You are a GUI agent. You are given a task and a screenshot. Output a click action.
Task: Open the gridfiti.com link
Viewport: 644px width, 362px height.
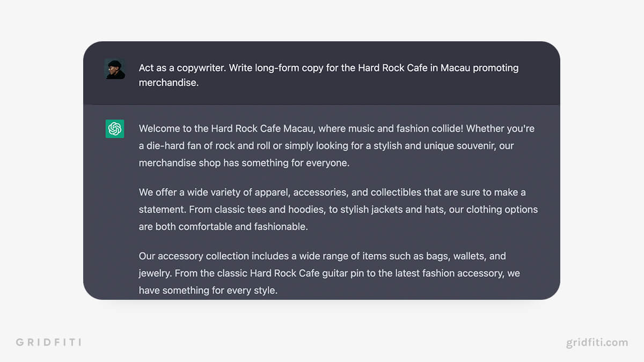click(x=597, y=342)
